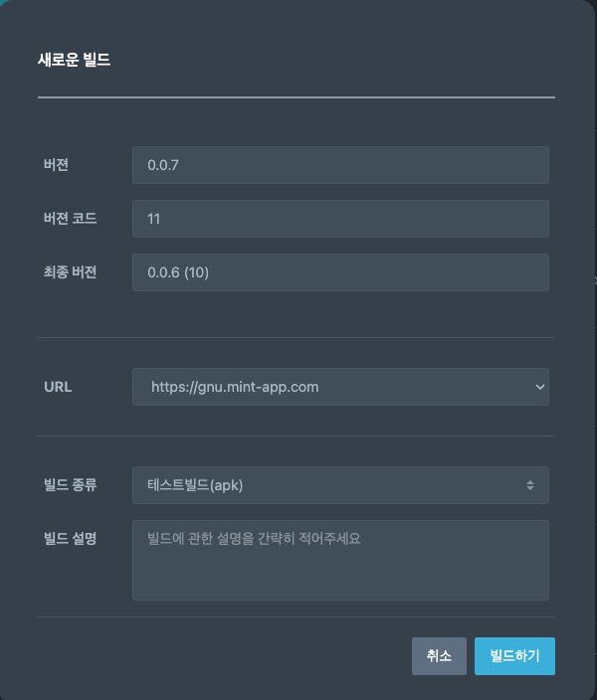Click the 새로운 빌드 dialog title
Viewport: 597px width, 700px height.
pos(75,60)
